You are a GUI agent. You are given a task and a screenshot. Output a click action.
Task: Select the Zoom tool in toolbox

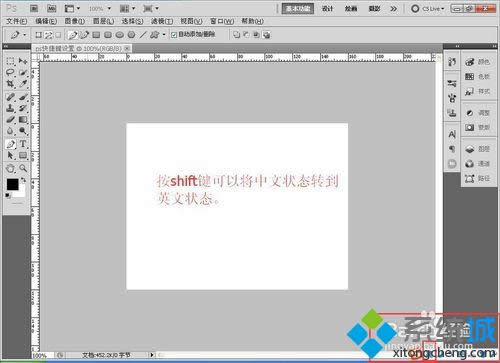tap(23, 168)
